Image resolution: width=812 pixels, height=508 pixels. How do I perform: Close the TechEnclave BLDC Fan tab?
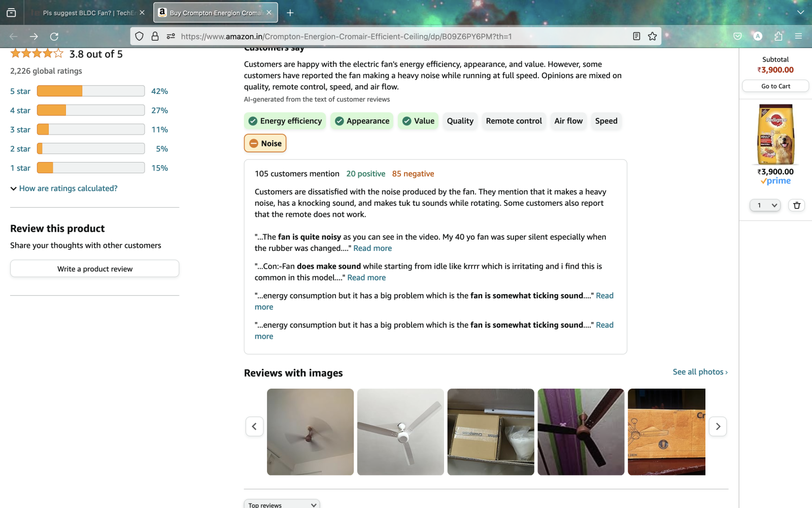pyautogui.click(x=142, y=13)
